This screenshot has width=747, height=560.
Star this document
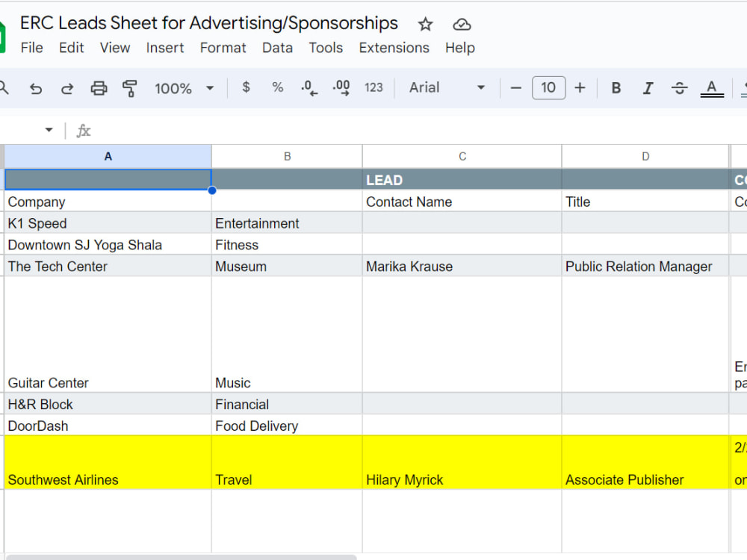425,25
